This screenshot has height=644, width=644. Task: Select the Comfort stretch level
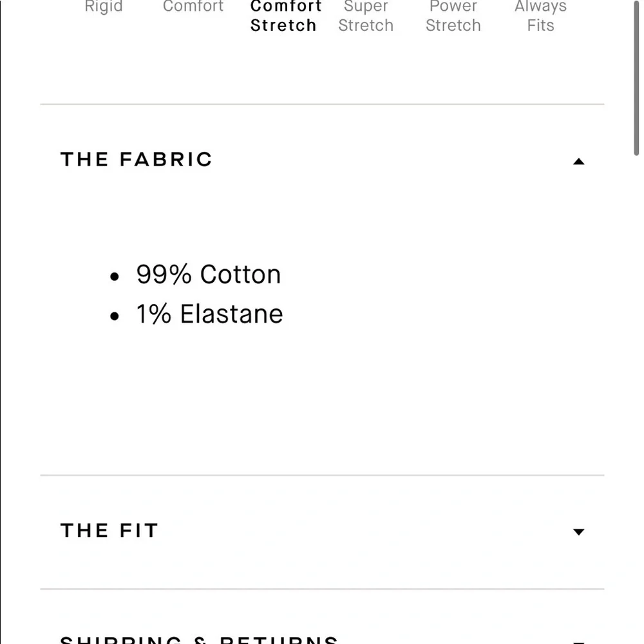(193, 8)
